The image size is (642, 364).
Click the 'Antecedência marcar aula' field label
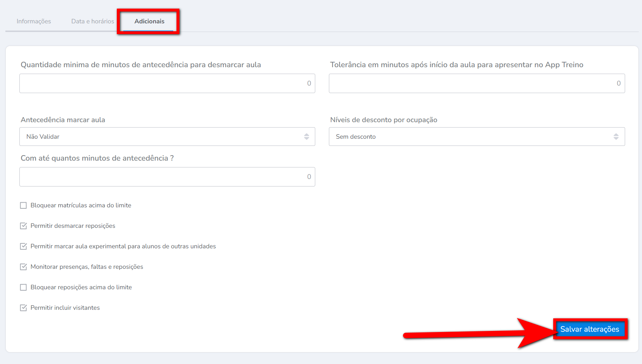[x=63, y=120]
